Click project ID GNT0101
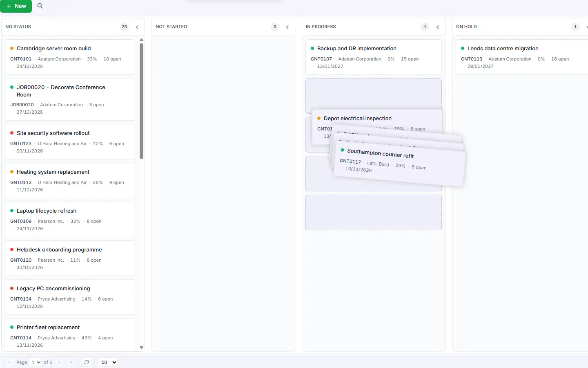The width and height of the screenshot is (588, 368). coord(21,59)
